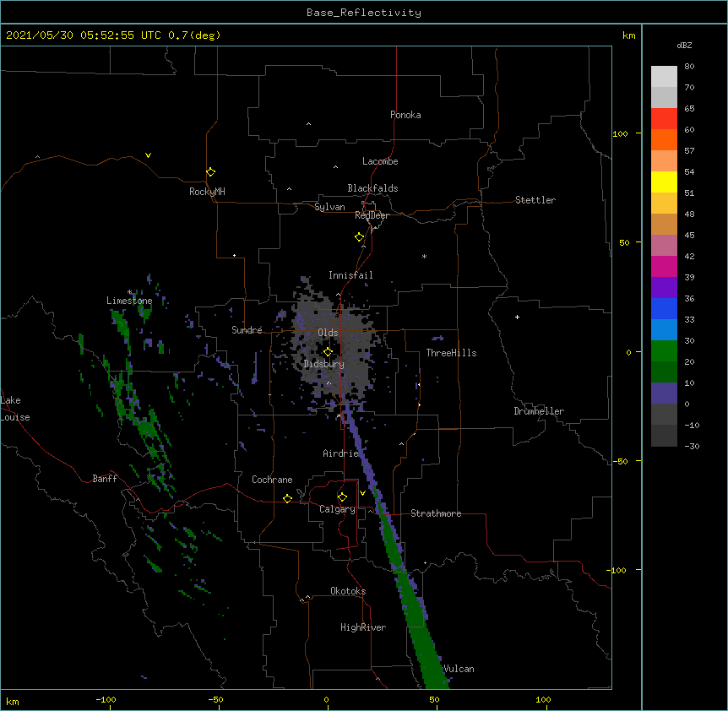Image resolution: width=728 pixels, height=711 pixels.
Task: Select the HighRiver label
Action: (362, 627)
